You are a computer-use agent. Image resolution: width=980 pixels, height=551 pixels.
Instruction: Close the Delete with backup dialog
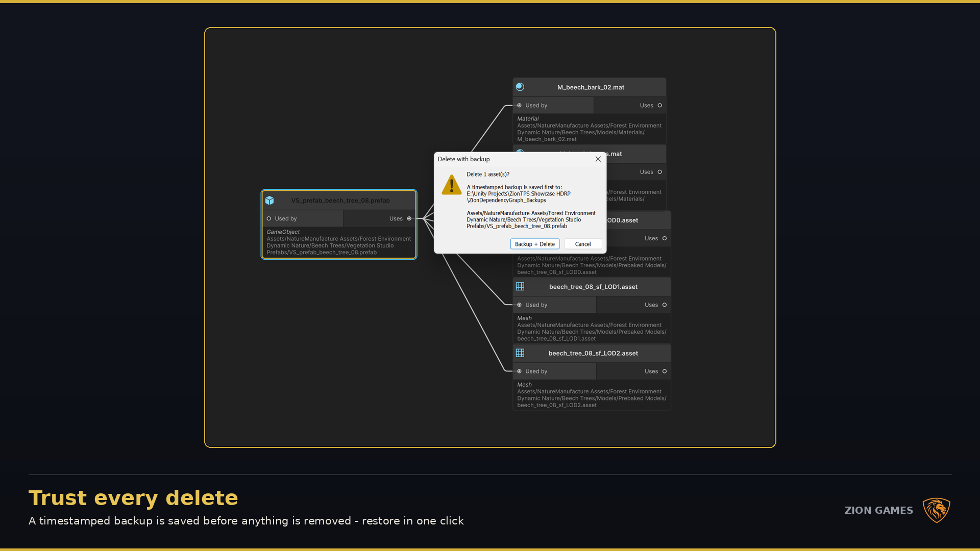598,159
